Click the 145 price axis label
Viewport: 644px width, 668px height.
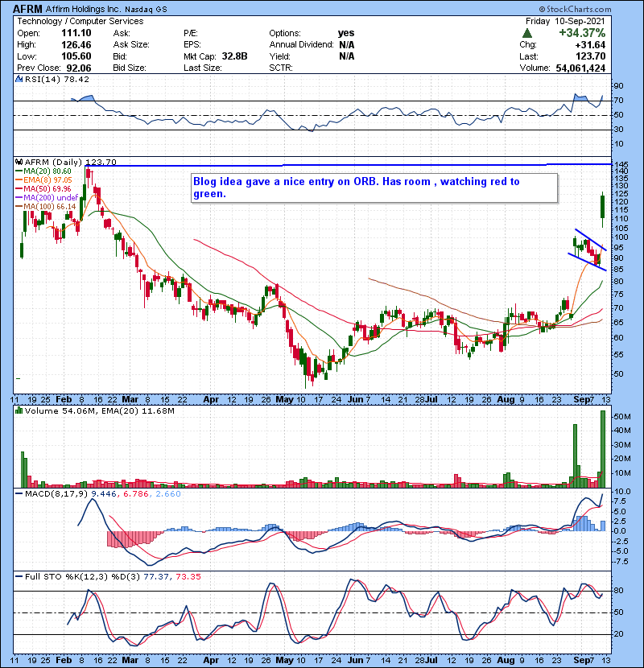pos(621,164)
